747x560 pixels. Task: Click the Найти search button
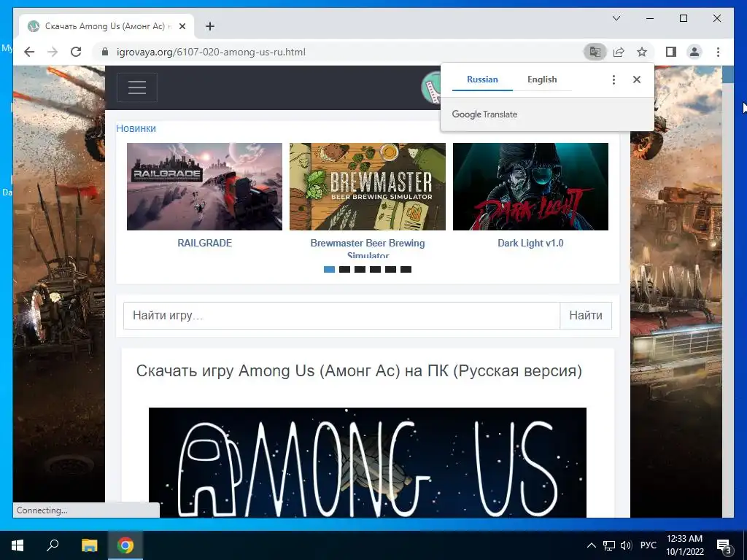(586, 316)
